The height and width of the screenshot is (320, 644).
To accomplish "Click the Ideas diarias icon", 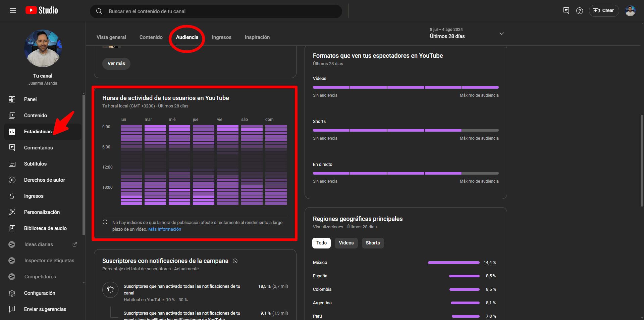I will pos(12,244).
